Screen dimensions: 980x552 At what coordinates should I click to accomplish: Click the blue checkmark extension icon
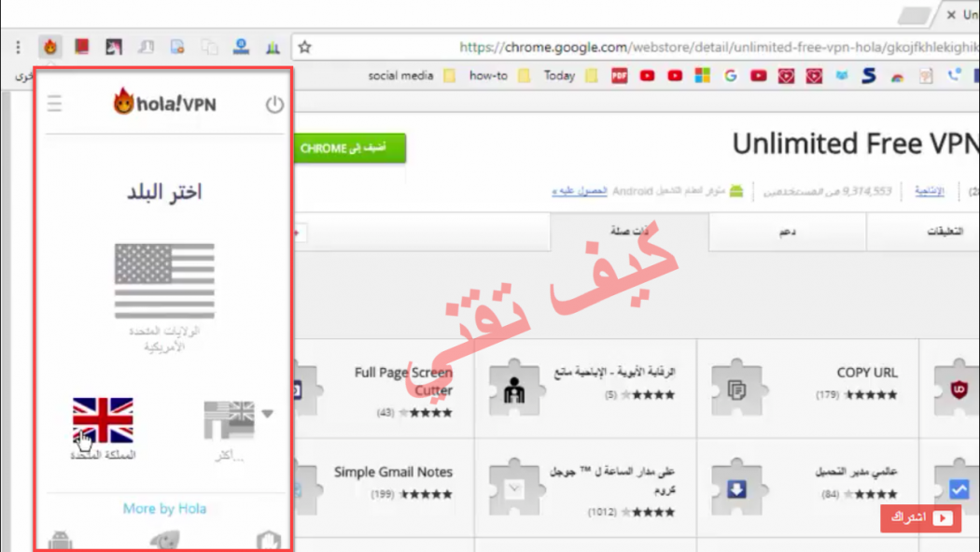coord(959,488)
